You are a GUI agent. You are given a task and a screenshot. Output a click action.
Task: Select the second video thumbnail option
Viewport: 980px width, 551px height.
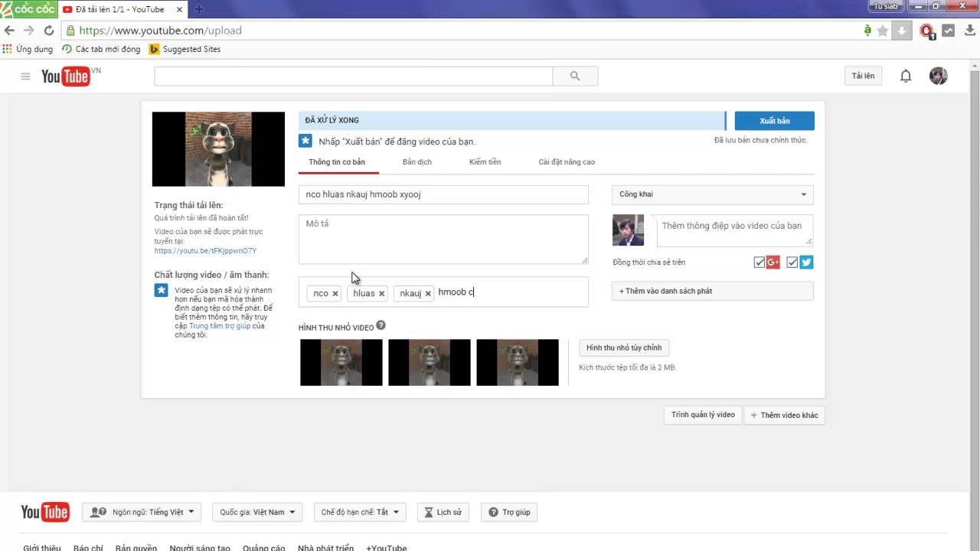click(430, 363)
